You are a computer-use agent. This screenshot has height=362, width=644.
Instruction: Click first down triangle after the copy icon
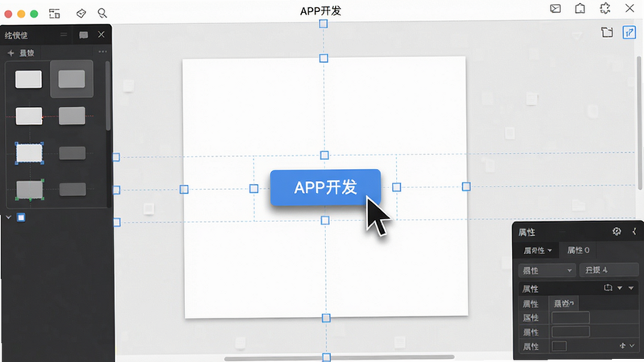click(x=620, y=288)
